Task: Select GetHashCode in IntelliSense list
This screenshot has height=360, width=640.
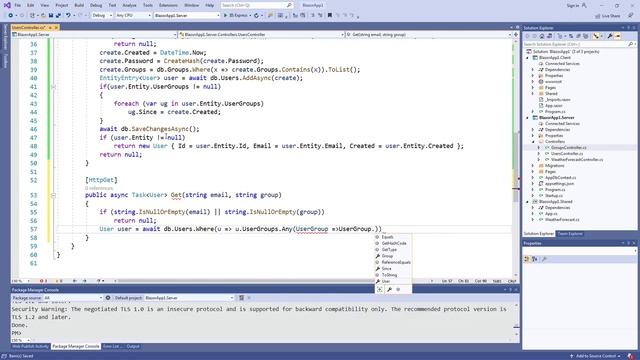Action: [394, 243]
